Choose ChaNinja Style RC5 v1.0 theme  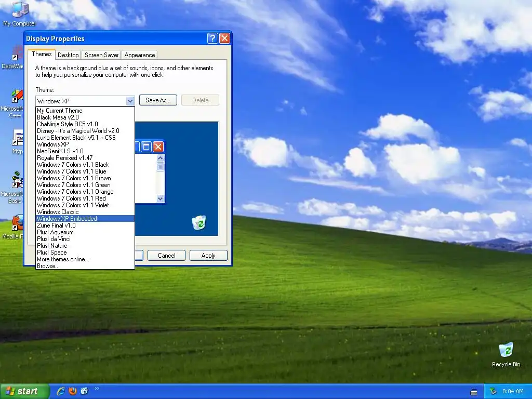click(x=85, y=124)
